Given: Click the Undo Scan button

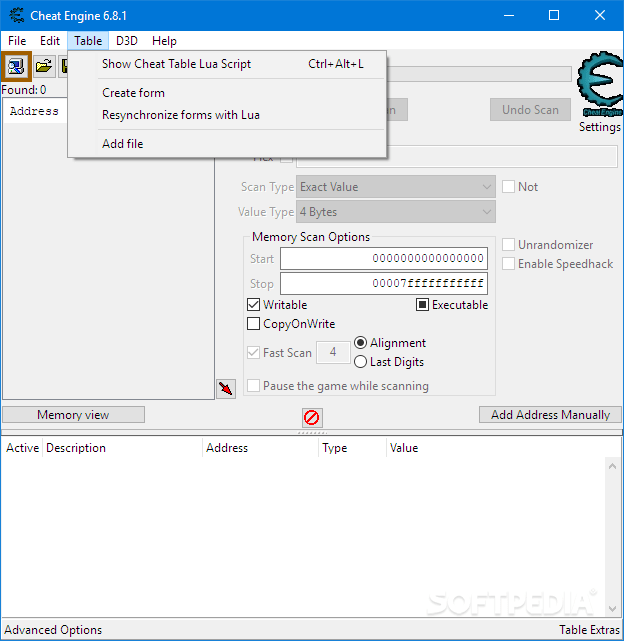Looking at the screenshot, I should [530, 110].
